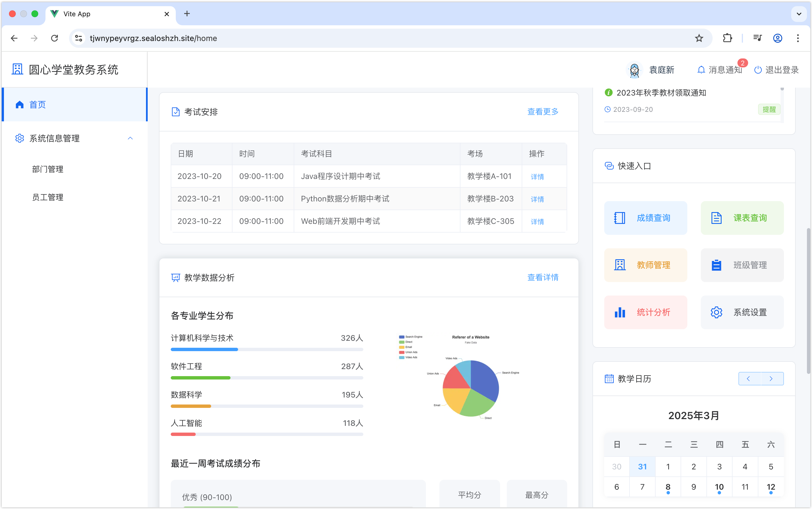Open 班级管理 quick entry tile
The height and width of the screenshot is (509, 812).
pyautogui.click(x=742, y=265)
